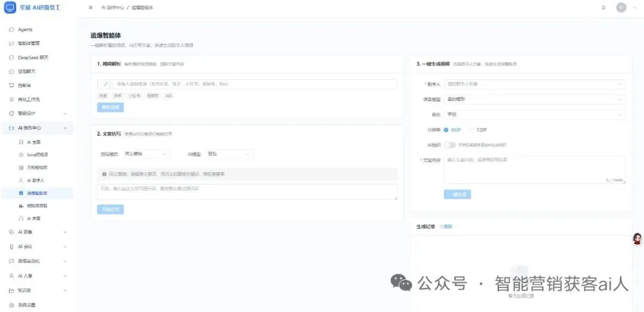
Task: Focus the custom rewrite prompt textarea
Action: pos(247,192)
